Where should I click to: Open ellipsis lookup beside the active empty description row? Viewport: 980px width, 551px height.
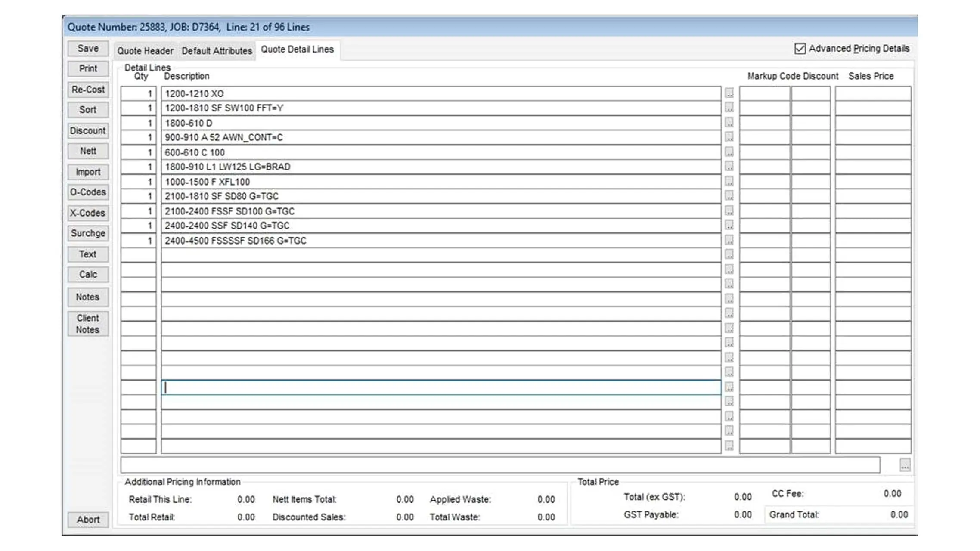729,387
